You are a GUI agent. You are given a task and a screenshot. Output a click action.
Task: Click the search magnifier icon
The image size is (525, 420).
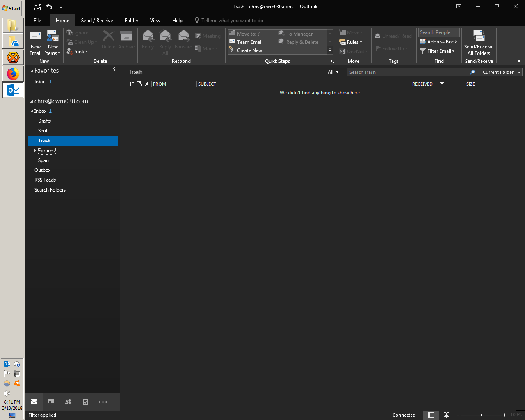pos(472,72)
